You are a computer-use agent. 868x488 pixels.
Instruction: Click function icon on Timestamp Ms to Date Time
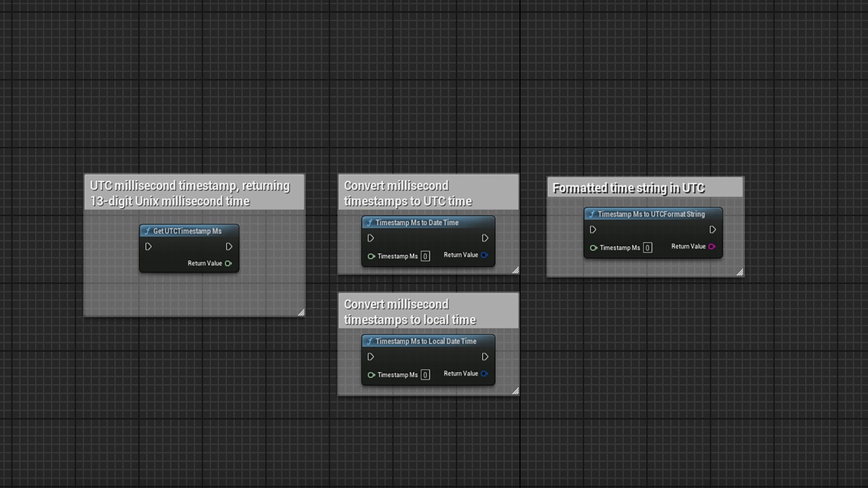[370, 222]
